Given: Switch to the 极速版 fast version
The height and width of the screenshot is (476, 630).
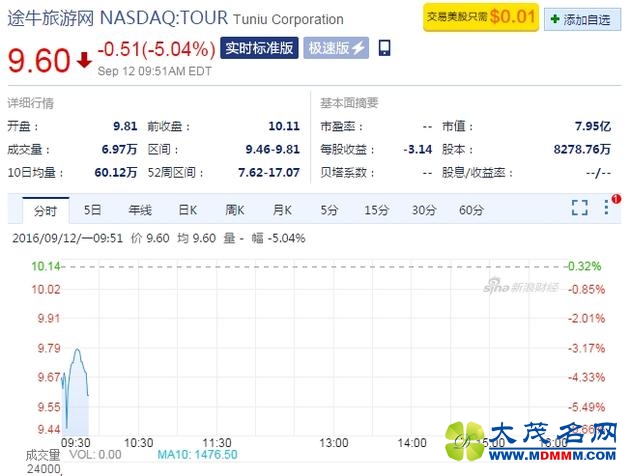Looking at the screenshot, I should 336,48.
